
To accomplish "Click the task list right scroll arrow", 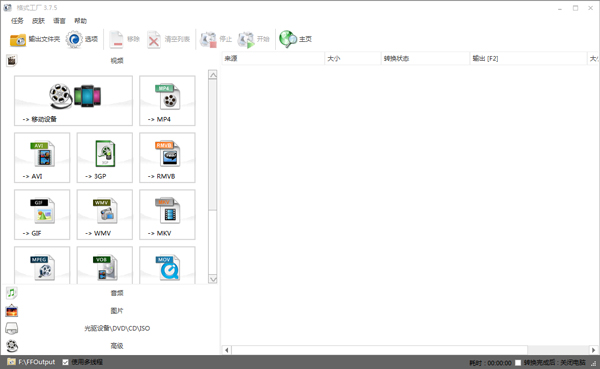I will [x=593, y=350].
